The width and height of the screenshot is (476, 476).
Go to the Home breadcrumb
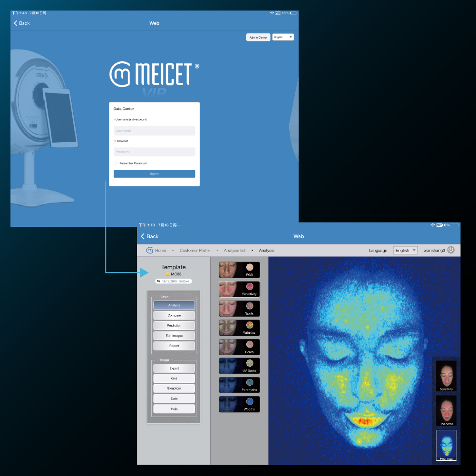pyautogui.click(x=161, y=251)
